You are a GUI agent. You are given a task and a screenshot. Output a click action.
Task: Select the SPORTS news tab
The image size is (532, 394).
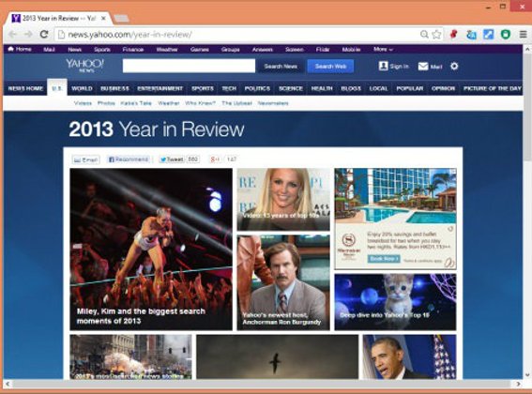[x=203, y=88]
